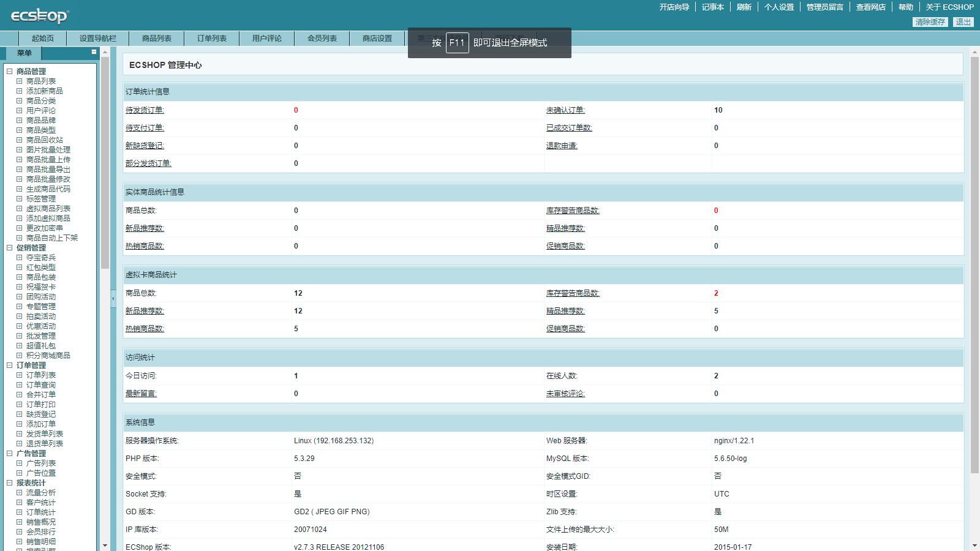Switch to the 商店设置 tab

click(x=377, y=39)
